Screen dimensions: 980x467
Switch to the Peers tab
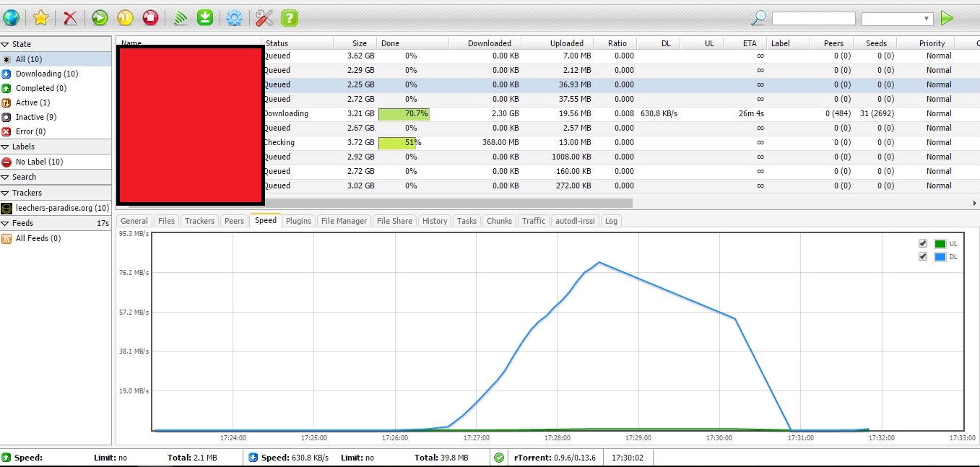[x=234, y=221]
